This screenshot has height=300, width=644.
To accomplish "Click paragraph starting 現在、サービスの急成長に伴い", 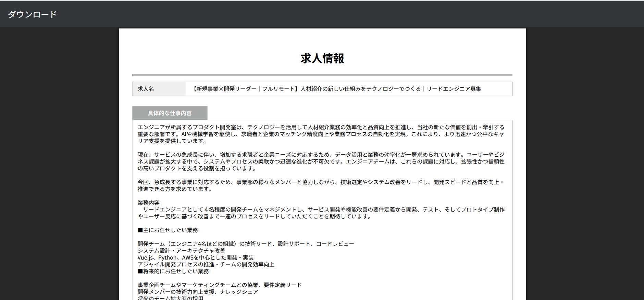I will click(x=321, y=161).
